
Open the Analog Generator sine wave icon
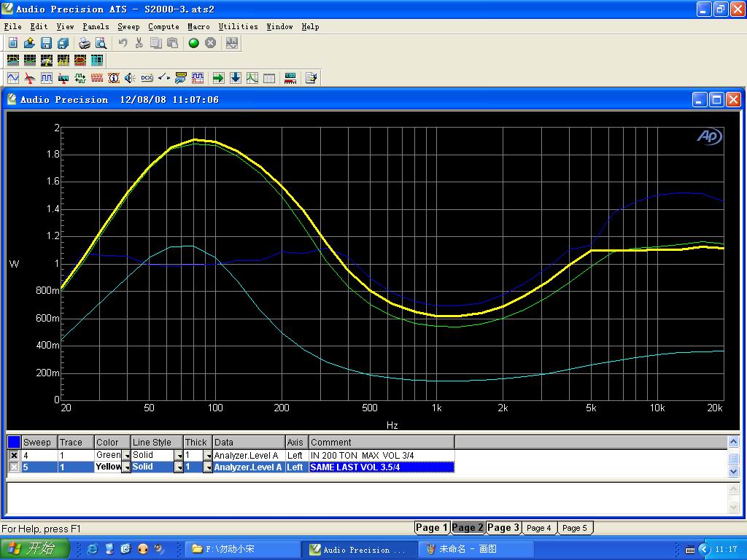pos(13,78)
